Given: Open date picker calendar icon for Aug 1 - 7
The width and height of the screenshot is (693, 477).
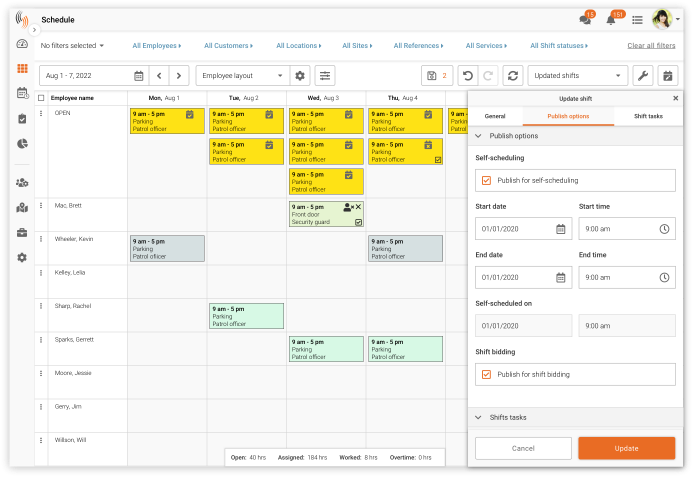Looking at the screenshot, I should [x=139, y=76].
